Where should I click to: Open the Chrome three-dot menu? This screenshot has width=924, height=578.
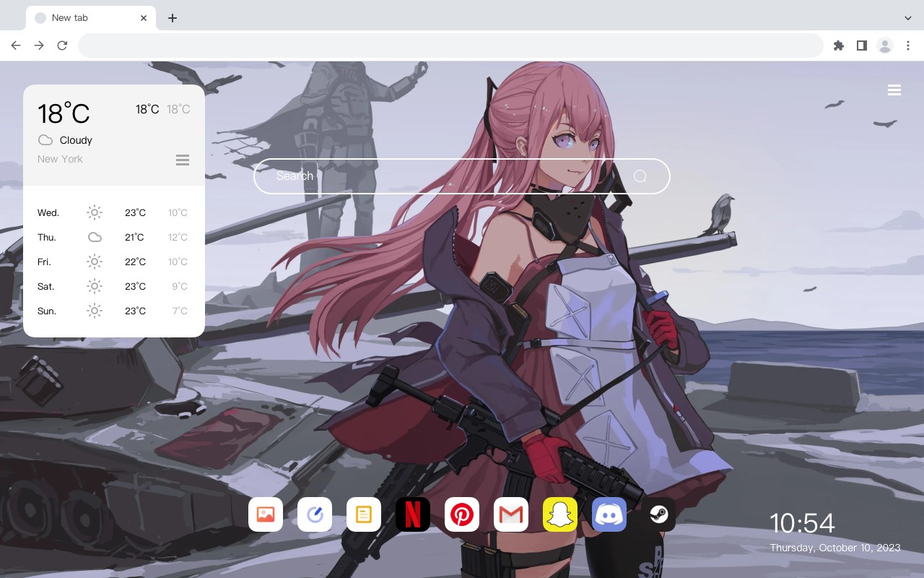click(x=908, y=46)
